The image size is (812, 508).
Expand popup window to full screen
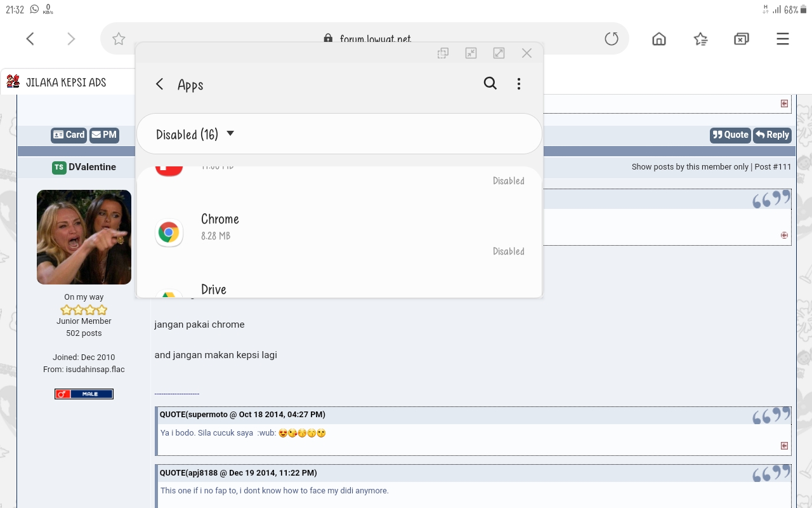click(499, 53)
